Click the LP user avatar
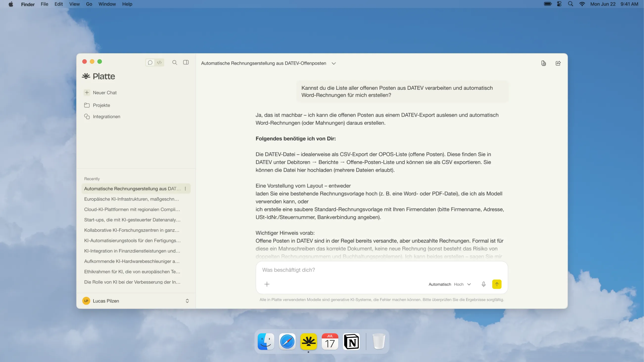Screen dimensions: 644x362 click(x=86, y=301)
